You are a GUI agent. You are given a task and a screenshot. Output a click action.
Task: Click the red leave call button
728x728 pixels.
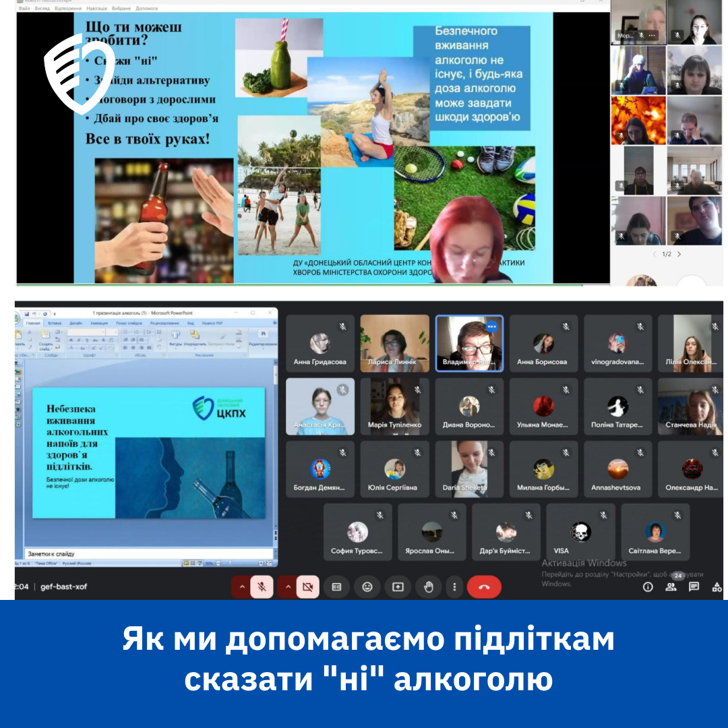483,587
